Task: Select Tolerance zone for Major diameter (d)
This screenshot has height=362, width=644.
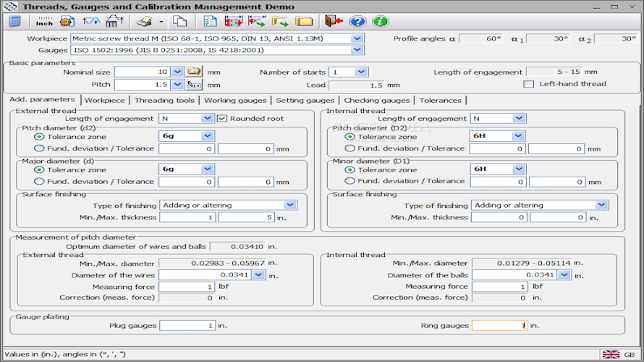Action: (39, 169)
